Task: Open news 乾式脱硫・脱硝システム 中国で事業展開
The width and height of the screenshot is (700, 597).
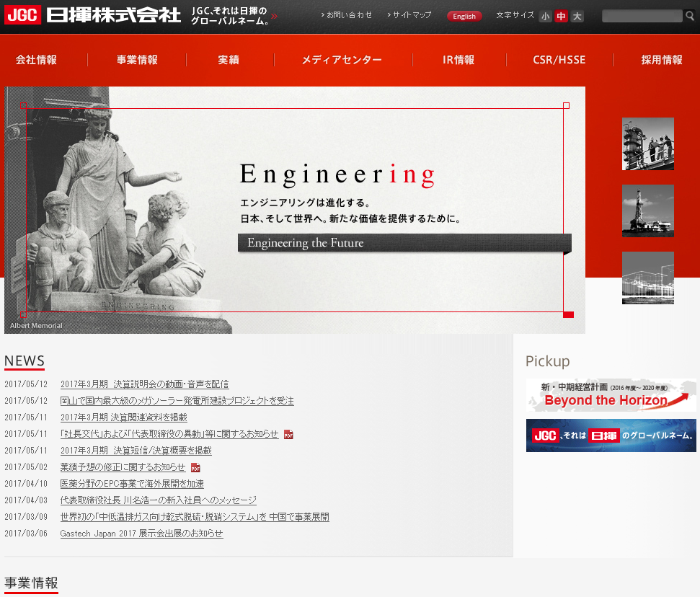Action: click(195, 516)
